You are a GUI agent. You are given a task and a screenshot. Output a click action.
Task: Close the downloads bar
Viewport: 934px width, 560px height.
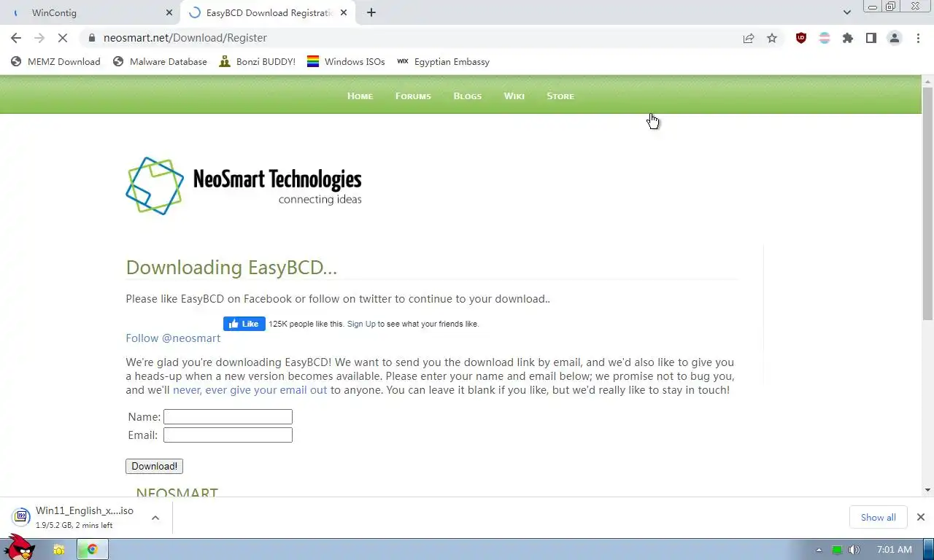[921, 517]
